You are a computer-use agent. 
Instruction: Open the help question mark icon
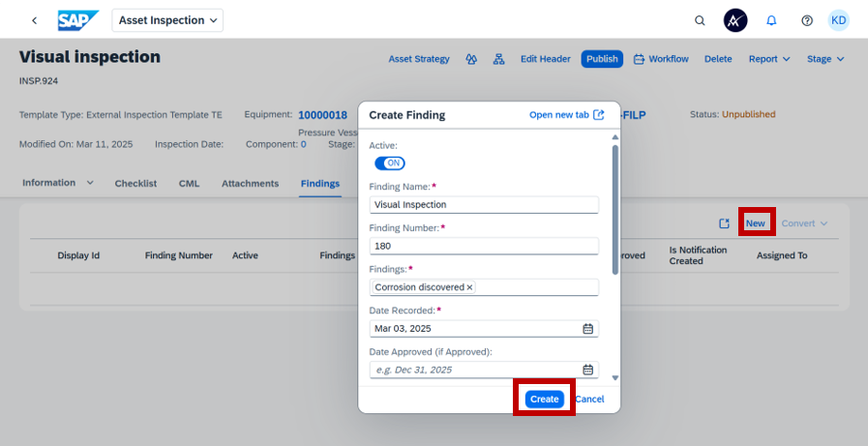pyautogui.click(x=807, y=20)
